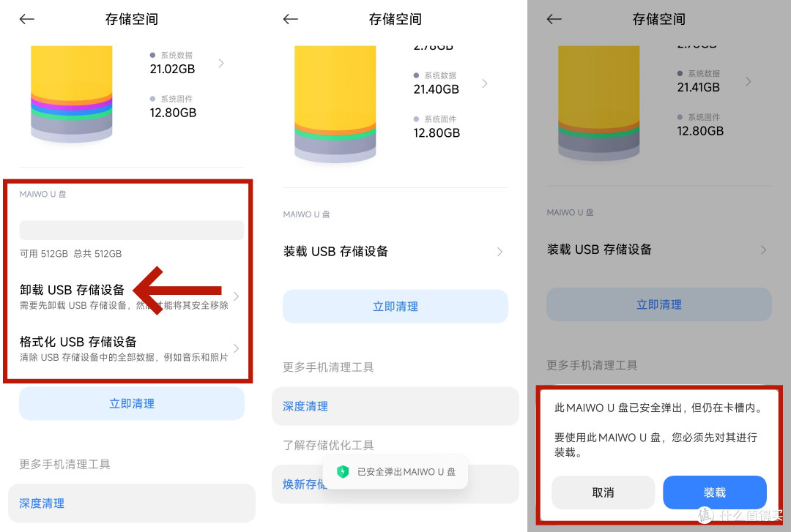Tap MAIWO U 盘 label on left screen
This screenshot has height=532, width=791.
click(43, 194)
